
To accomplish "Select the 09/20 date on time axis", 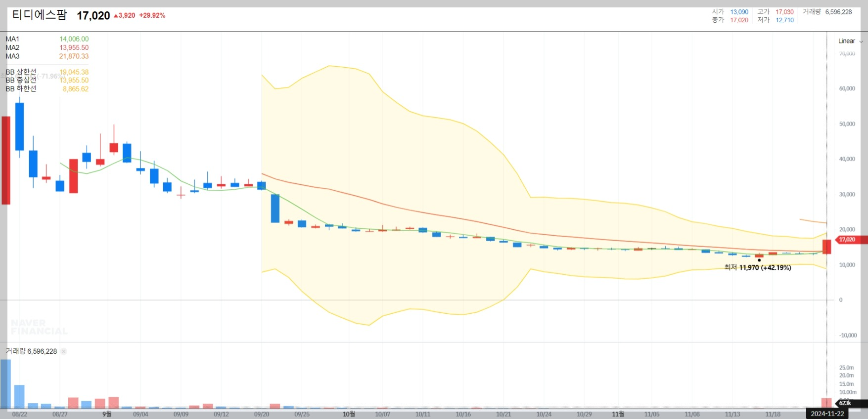I will tap(262, 414).
